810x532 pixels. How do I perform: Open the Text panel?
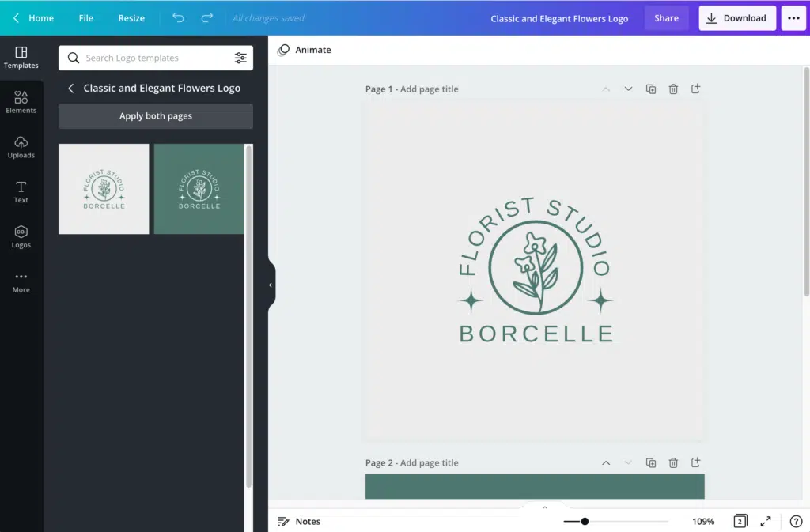coord(21,191)
